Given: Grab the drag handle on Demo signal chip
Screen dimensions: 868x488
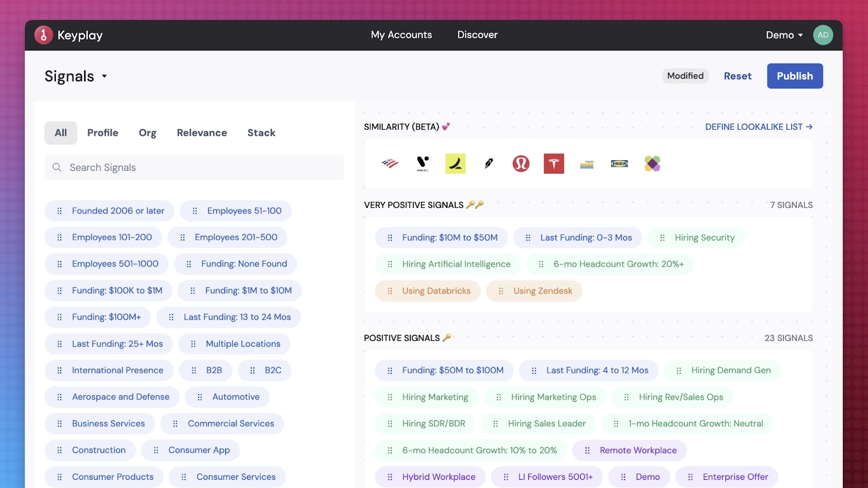Looking at the screenshot, I should coord(623,477).
